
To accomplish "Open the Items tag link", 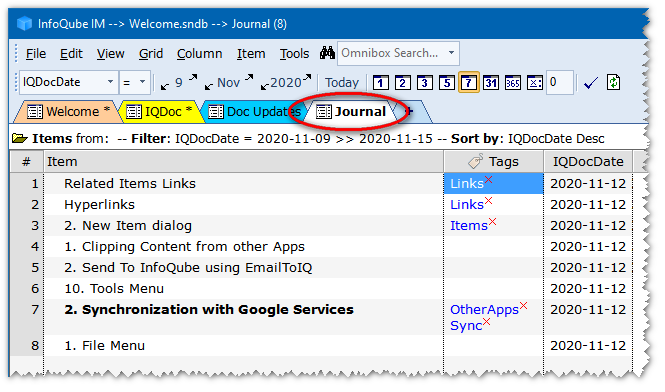I will coord(469,226).
